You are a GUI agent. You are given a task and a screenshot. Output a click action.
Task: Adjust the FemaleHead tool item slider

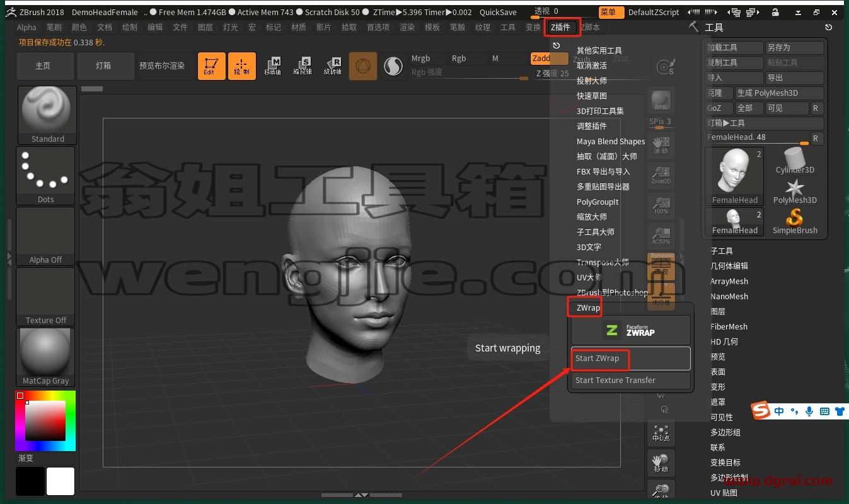tap(758, 138)
